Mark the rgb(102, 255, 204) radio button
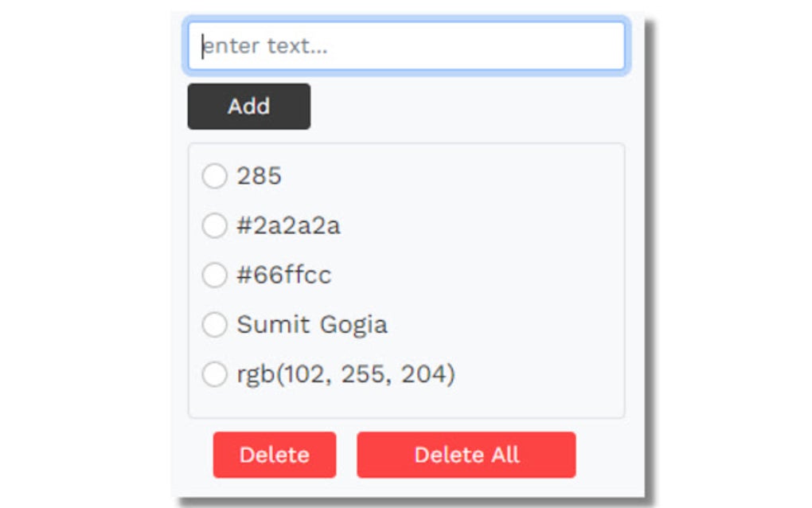The width and height of the screenshot is (812, 508). click(x=214, y=374)
